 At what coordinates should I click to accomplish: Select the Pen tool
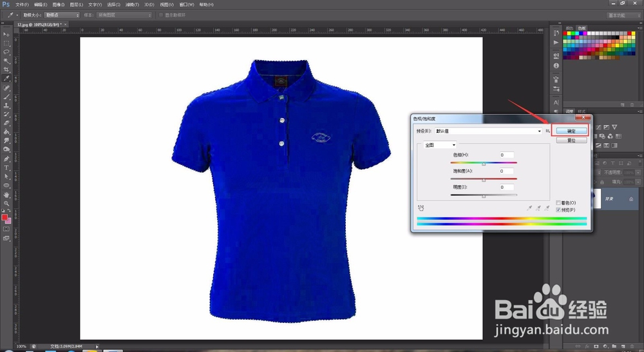click(6, 159)
